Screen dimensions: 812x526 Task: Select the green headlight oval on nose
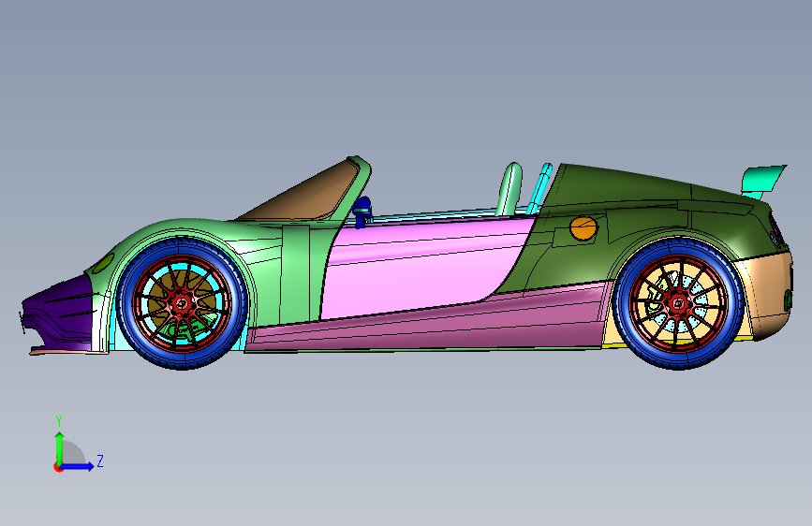(104, 263)
